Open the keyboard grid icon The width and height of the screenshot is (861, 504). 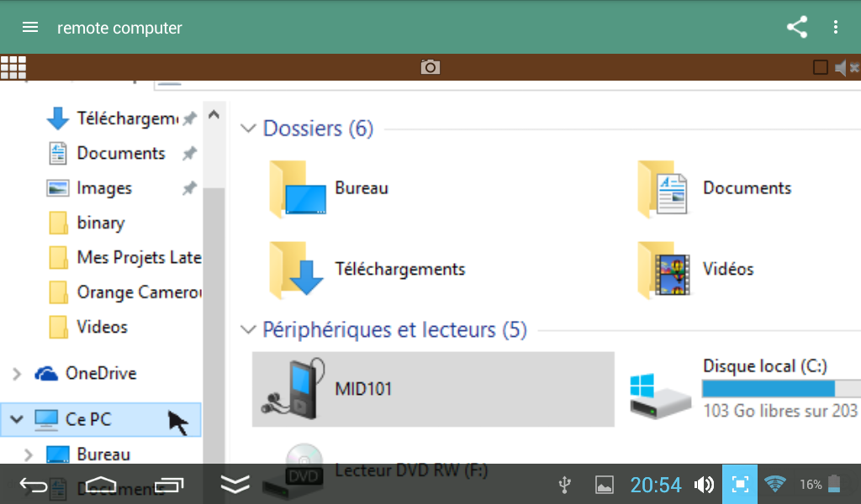point(13,67)
